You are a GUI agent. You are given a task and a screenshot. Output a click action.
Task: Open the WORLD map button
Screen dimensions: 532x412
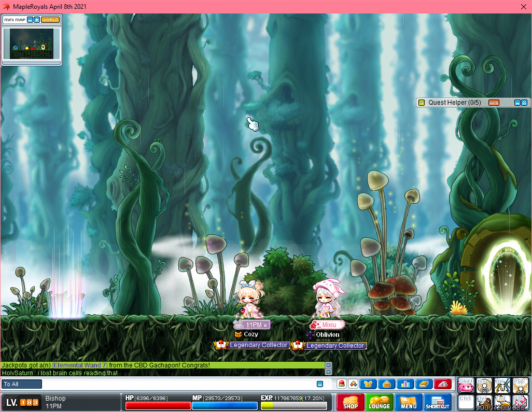[50, 20]
